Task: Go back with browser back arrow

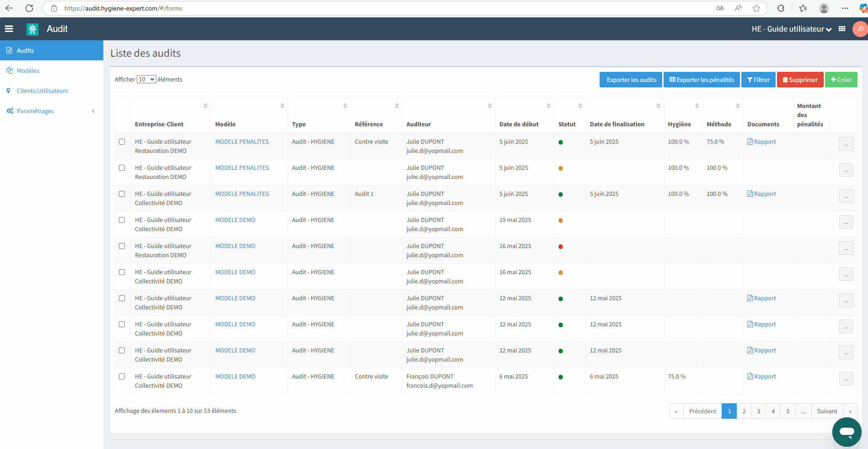Action: coord(9,8)
